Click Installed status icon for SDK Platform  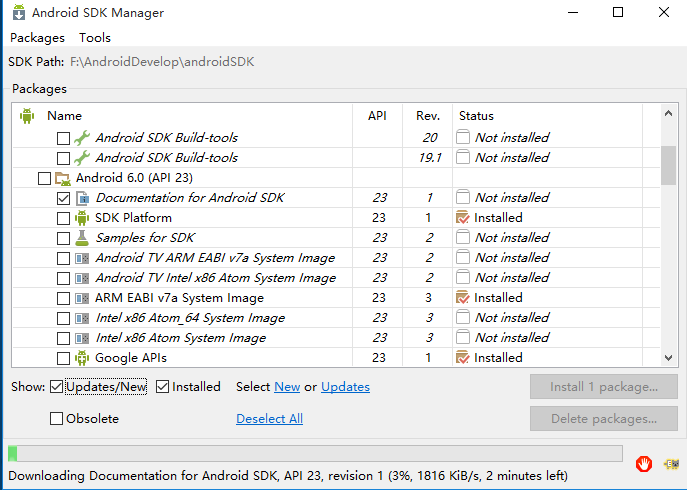click(x=463, y=217)
